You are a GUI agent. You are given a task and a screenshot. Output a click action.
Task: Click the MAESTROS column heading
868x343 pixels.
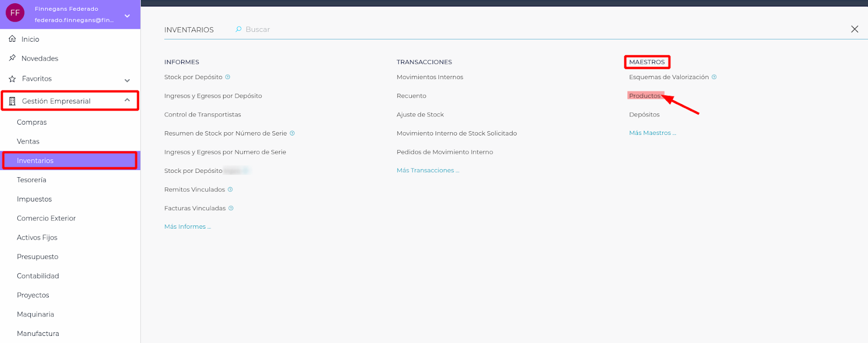pyautogui.click(x=647, y=62)
